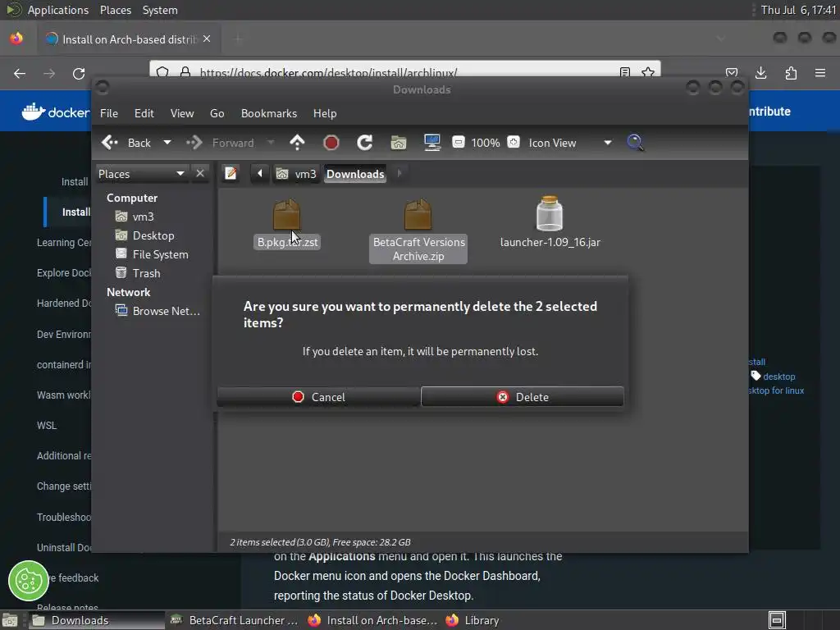Reload the Firefox page
Screen dimensions: 840x630
coord(79,73)
